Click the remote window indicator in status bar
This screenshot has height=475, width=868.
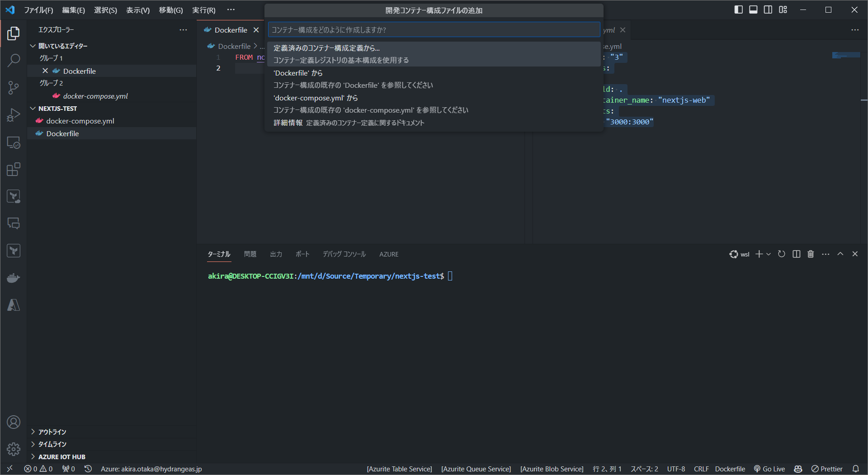(x=9, y=469)
